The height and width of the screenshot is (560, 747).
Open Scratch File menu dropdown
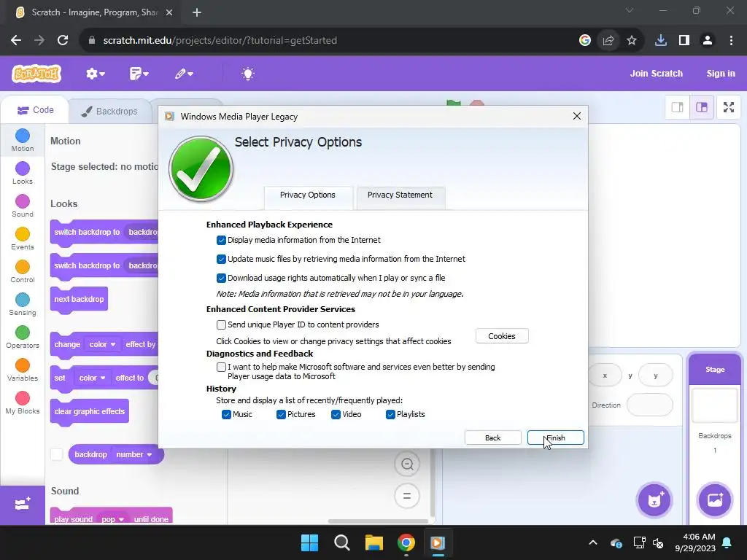tap(139, 74)
